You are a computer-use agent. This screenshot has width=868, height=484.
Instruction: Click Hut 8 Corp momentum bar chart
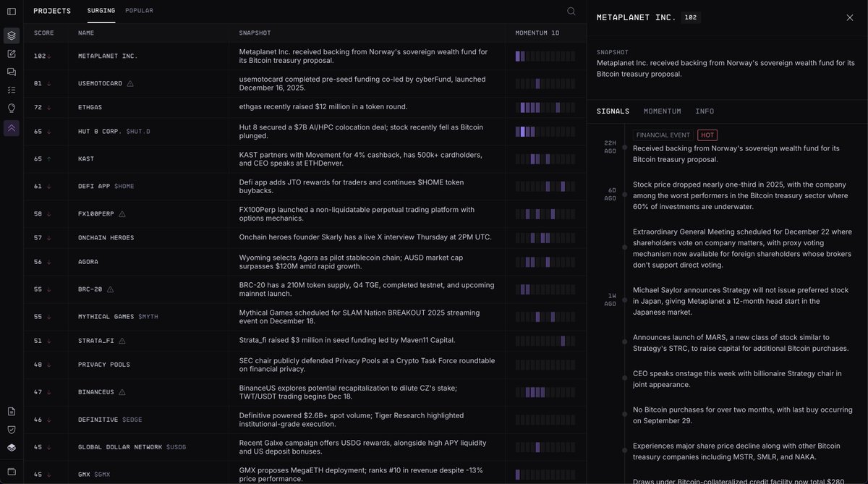click(545, 132)
